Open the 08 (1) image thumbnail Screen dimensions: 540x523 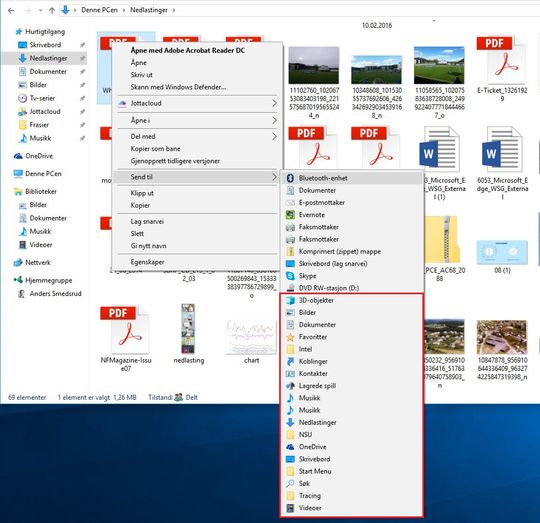pos(502,252)
